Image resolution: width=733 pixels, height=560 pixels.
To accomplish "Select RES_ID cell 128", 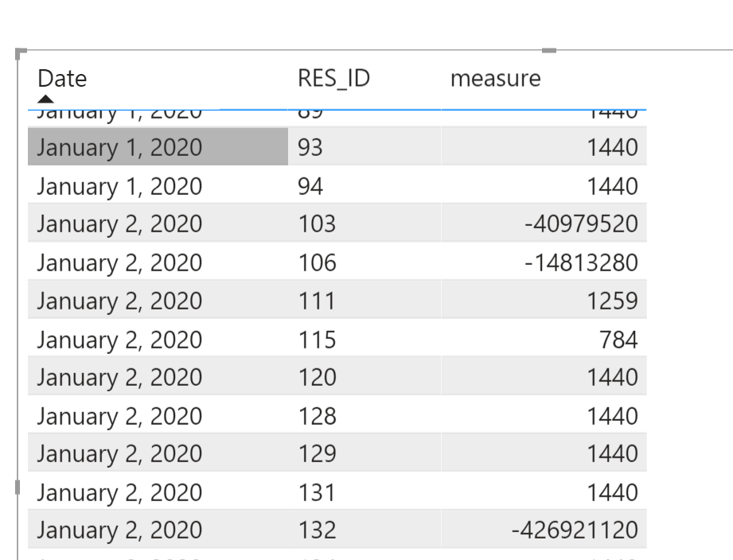I will coord(365,416).
